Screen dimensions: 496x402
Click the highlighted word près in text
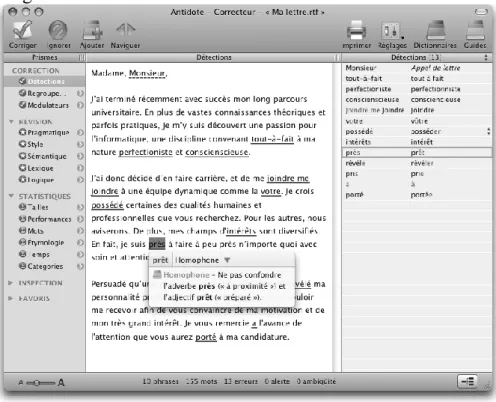coord(157,244)
